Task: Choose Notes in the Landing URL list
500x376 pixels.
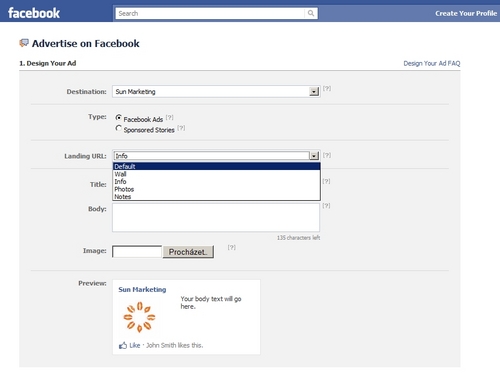Action: click(x=216, y=196)
